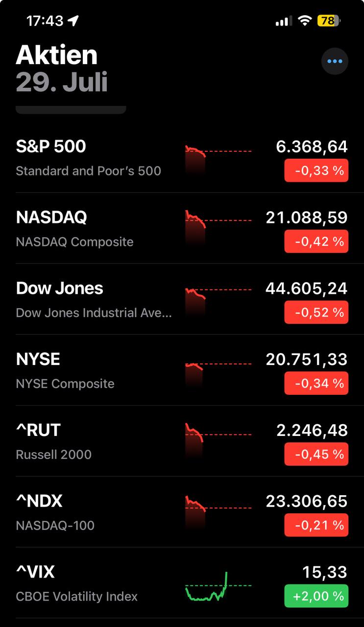
Task: Tap the battery indicator showing 78
Action: 328,21
